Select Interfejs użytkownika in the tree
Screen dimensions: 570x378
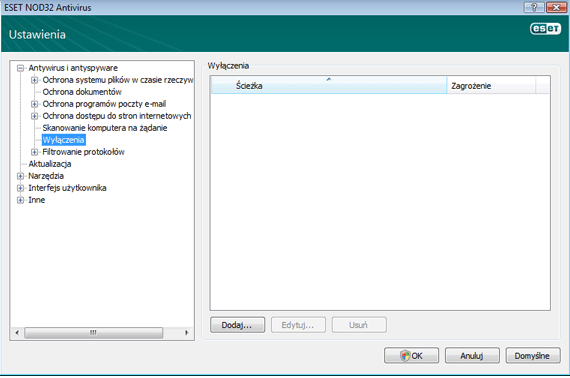pos(67,188)
